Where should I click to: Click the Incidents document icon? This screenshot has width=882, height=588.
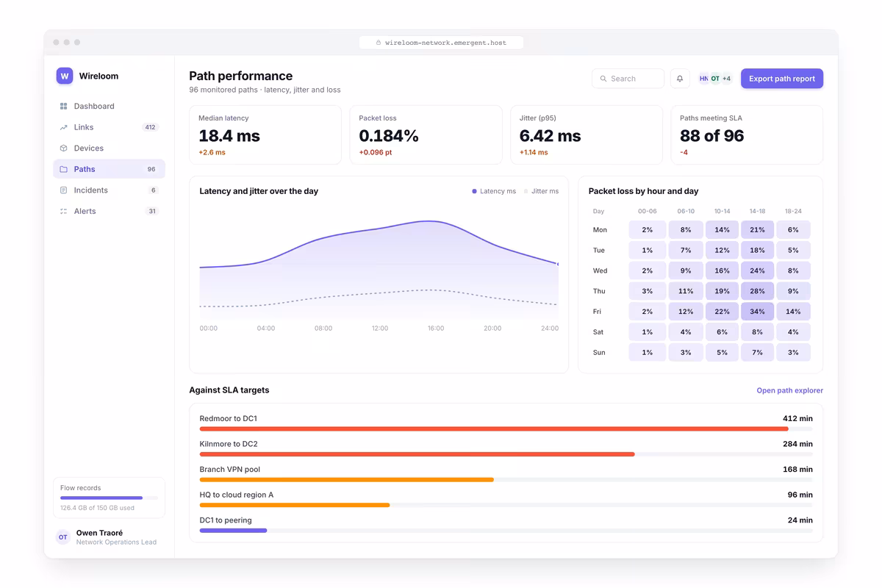[x=64, y=190]
